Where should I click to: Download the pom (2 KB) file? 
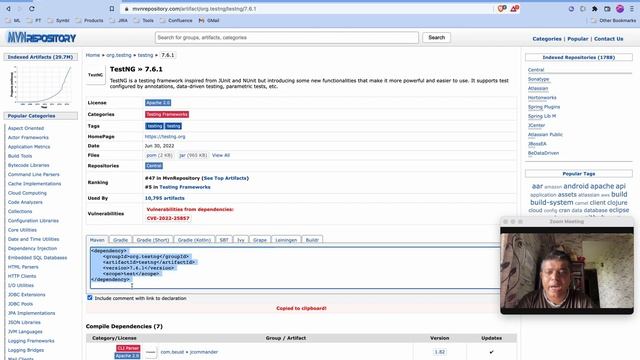pos(160,156)
